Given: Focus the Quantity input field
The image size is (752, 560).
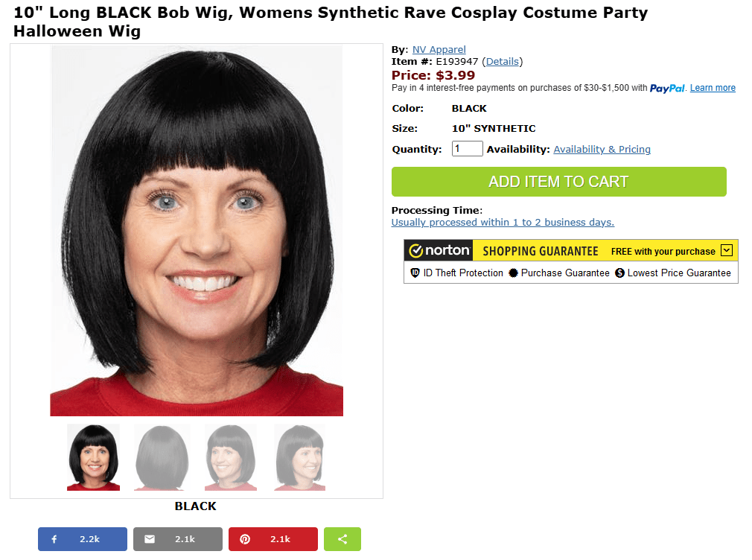Looking at the screenshot, I should (467, 149).
